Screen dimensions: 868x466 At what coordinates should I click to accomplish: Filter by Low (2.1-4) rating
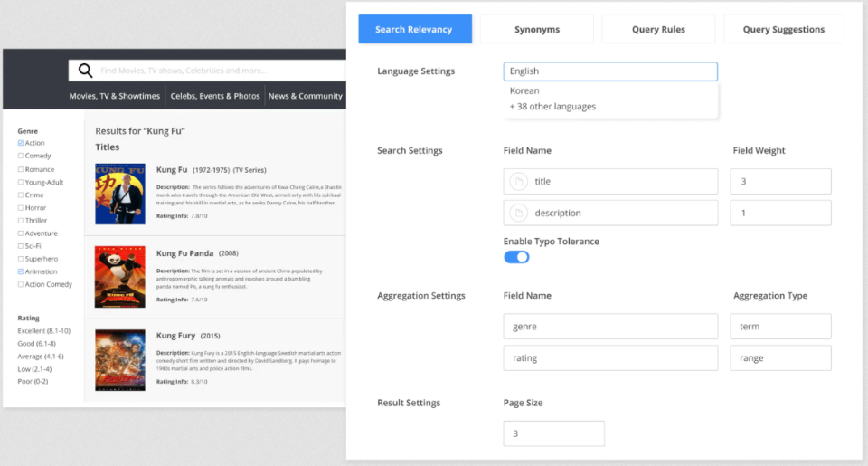tap(34, 369)
